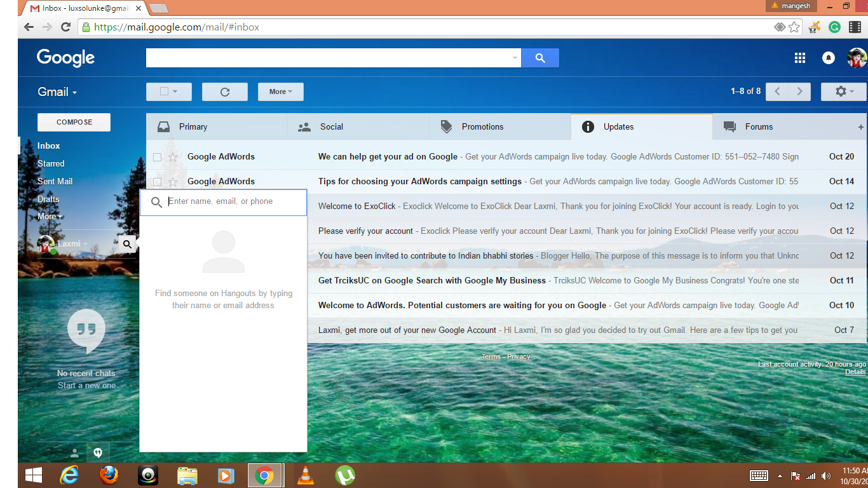Click Laxmi's Hangouts avatar
This screenshot has height=488, width=868.
(x=46, y=244)
